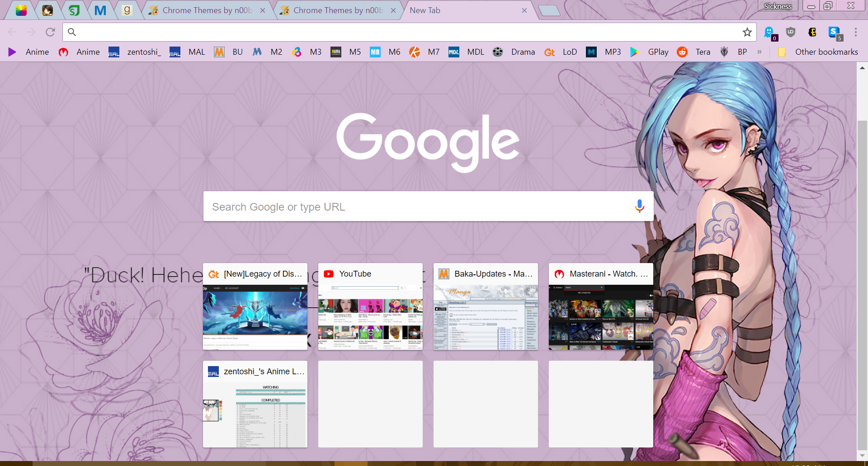This screenshot has width=868, height=466.
Task: Open a new tab with the new-tab button
Action: [549, 10]
